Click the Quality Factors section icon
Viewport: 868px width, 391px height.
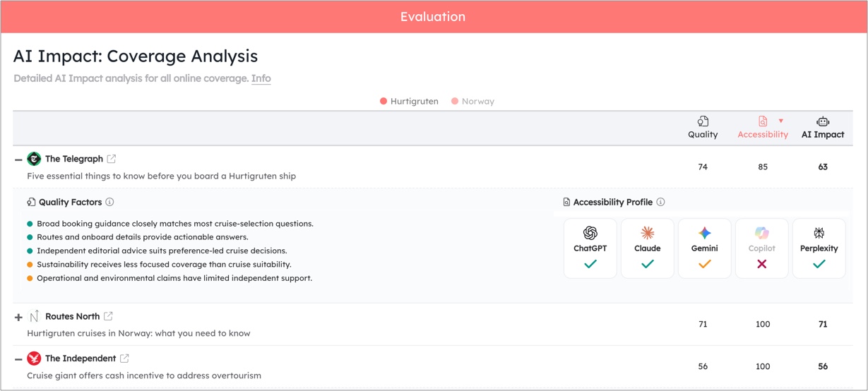point(31,202)
